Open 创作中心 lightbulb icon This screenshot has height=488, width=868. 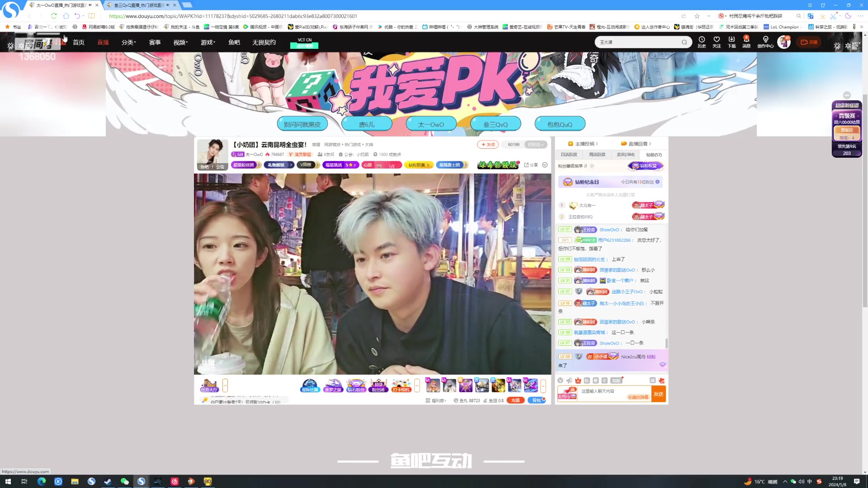click(x=765, y=42)
